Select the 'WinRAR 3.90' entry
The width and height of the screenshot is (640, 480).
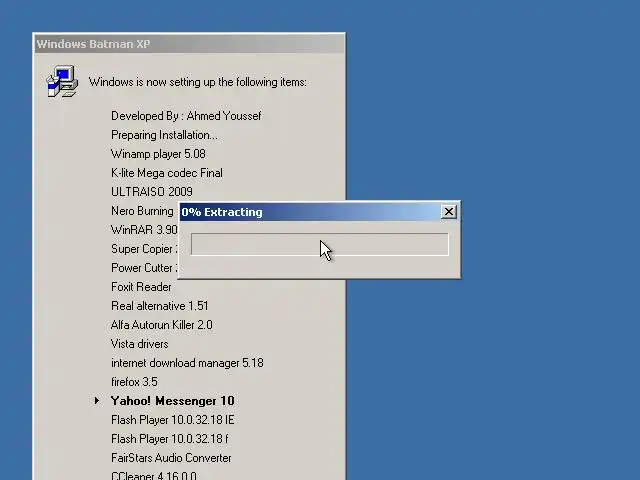[144, 230]
